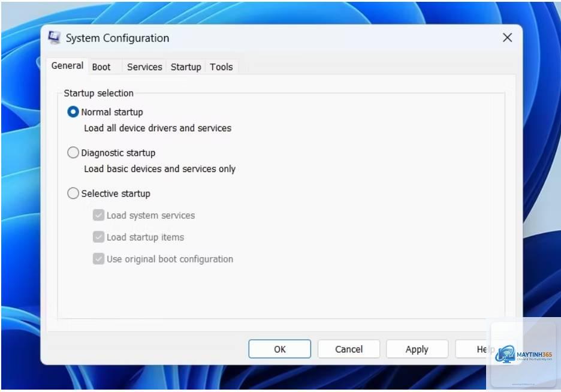Click the System Configuration window title text
This screenshot has height=392, width=561.
[117, 38]
